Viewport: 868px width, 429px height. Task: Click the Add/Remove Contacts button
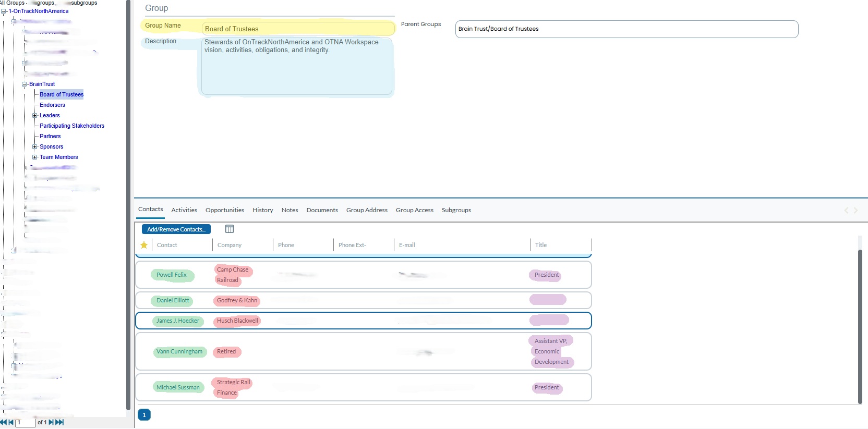pyautogui.click(x=176, y=229)
